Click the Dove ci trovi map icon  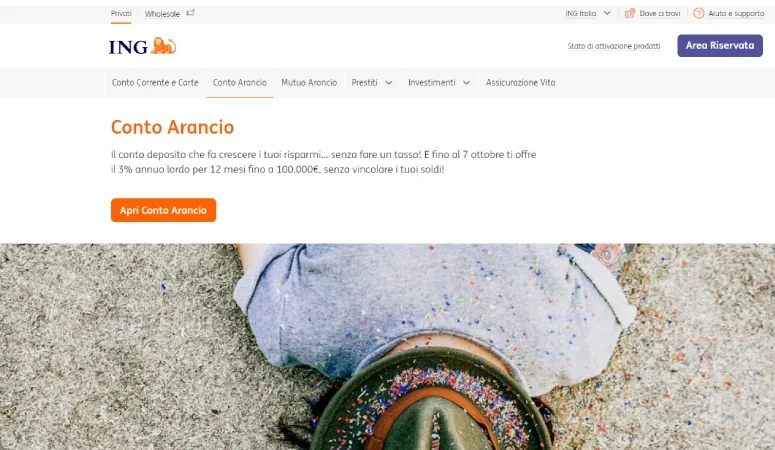[630, 13]
